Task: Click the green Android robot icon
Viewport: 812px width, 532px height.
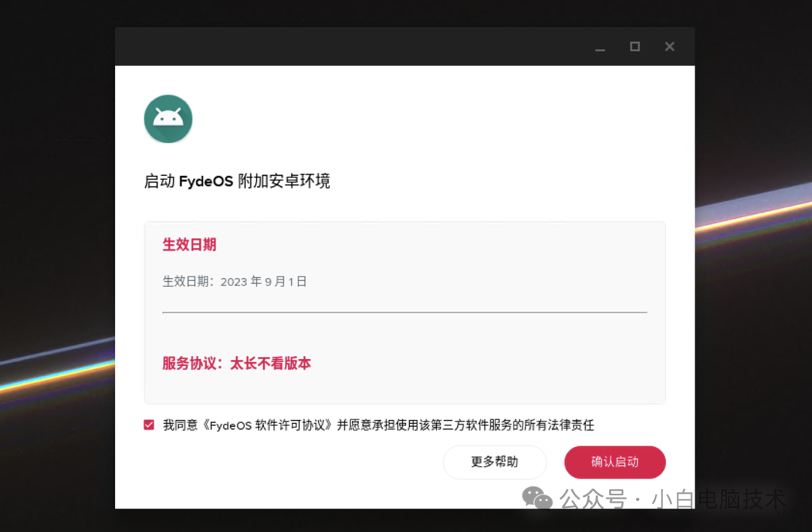Action: 168,119
